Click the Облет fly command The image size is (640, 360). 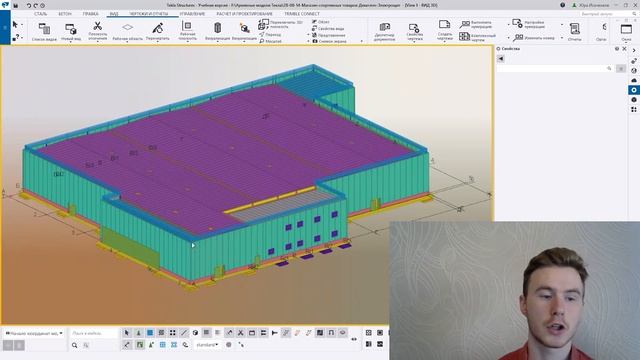point(321,22)
